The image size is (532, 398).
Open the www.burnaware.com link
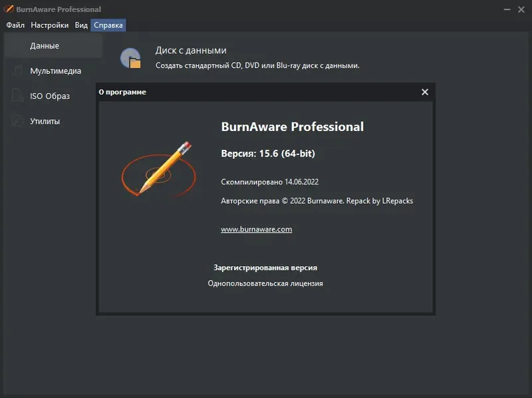257,229
